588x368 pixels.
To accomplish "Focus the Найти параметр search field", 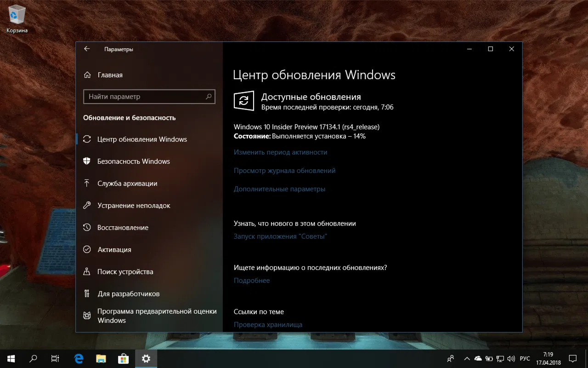I will 149,97.
